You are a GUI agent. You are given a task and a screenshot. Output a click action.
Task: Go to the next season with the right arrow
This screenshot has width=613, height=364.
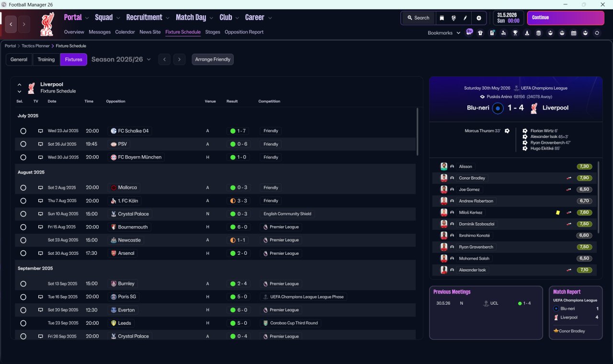(x=179, y=59)
